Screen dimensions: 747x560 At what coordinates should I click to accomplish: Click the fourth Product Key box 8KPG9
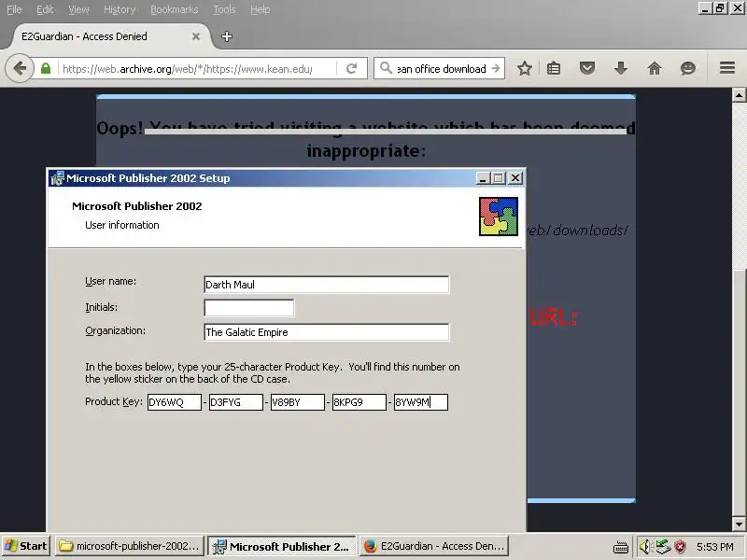point(359,402)
